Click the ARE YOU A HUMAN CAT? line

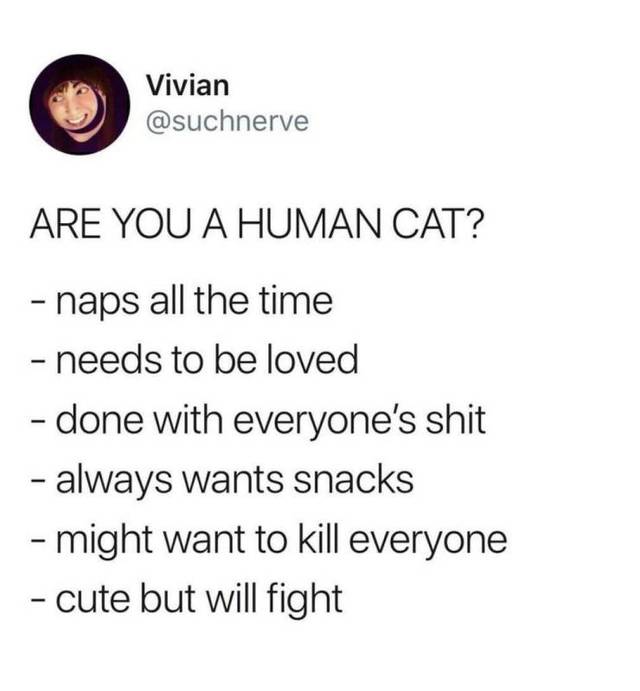257,224
